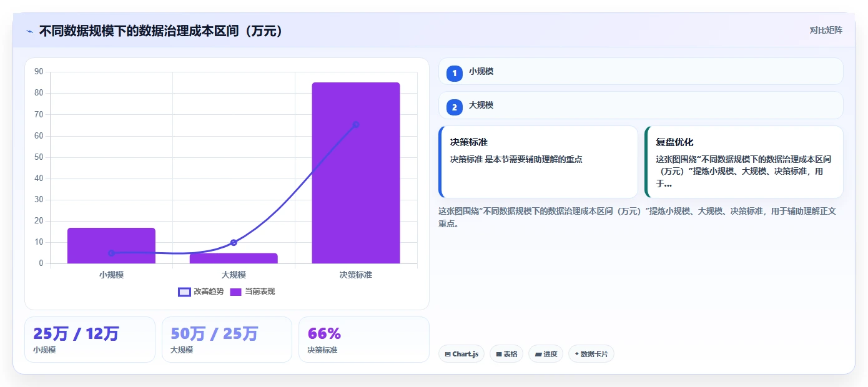Viewport: 868px width, 387px height.
Task: Toggle the 改善趋势 legend swatch
Action: coord(184,291)
